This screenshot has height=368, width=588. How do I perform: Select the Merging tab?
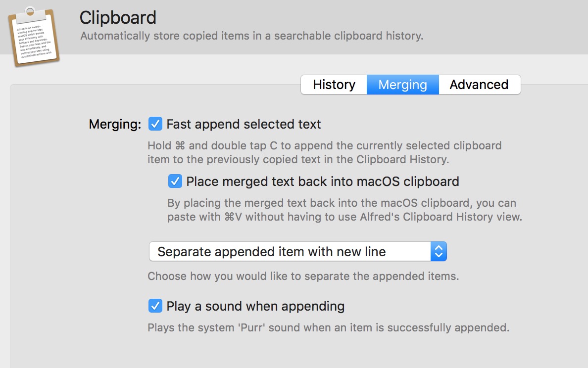tap(402, 85)
